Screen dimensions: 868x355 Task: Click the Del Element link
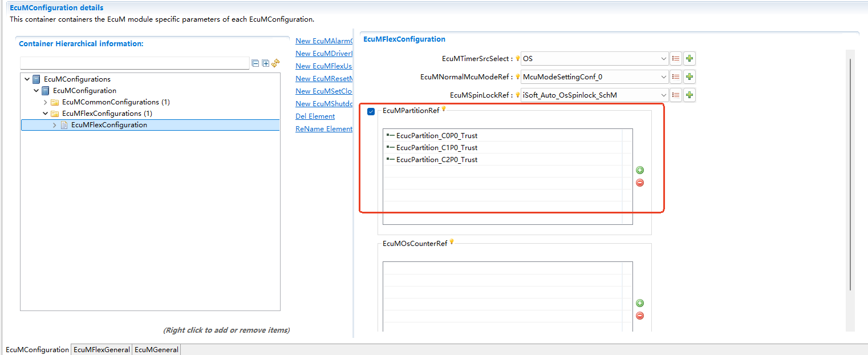[x=315, y=116]
